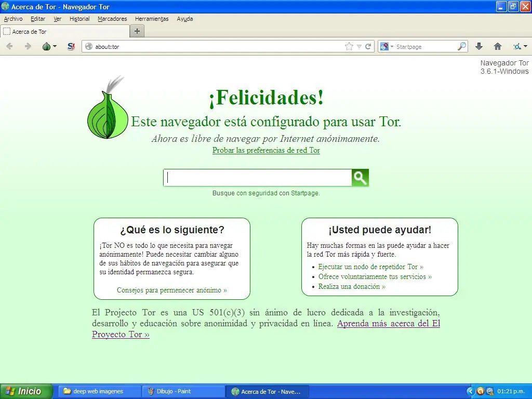
Task: Minimize the Tor browser window
Action: click(x=501, y=6)
